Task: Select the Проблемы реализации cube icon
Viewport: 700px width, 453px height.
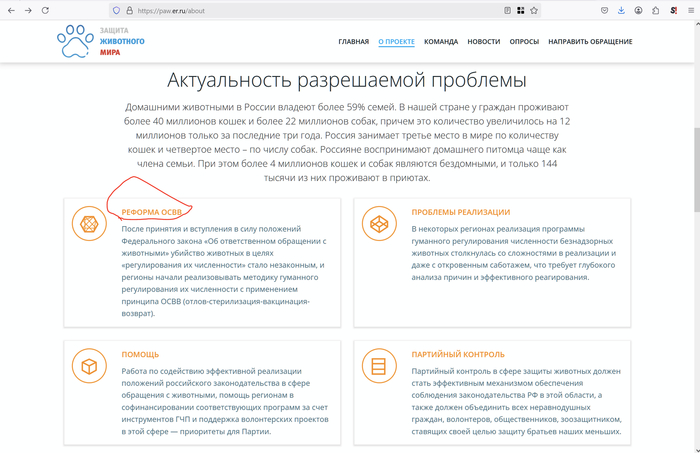Action: (x=379, y=224)
